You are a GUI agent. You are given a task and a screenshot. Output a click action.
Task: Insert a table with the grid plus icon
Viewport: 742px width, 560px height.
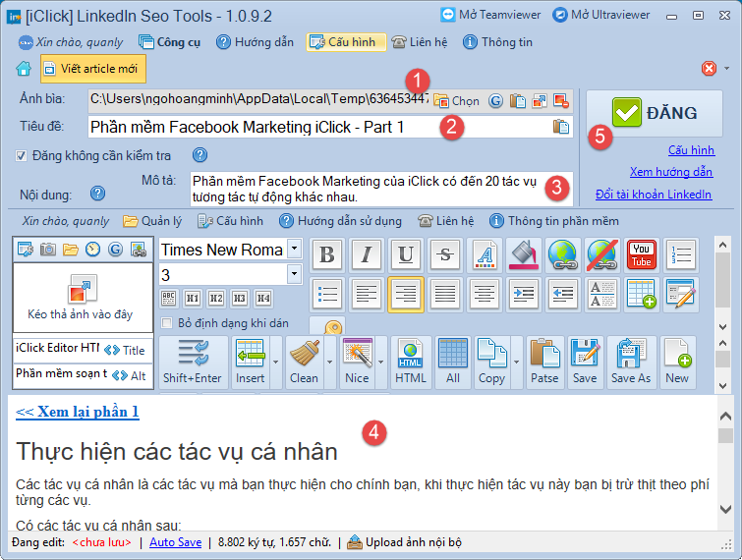[641, 294]
